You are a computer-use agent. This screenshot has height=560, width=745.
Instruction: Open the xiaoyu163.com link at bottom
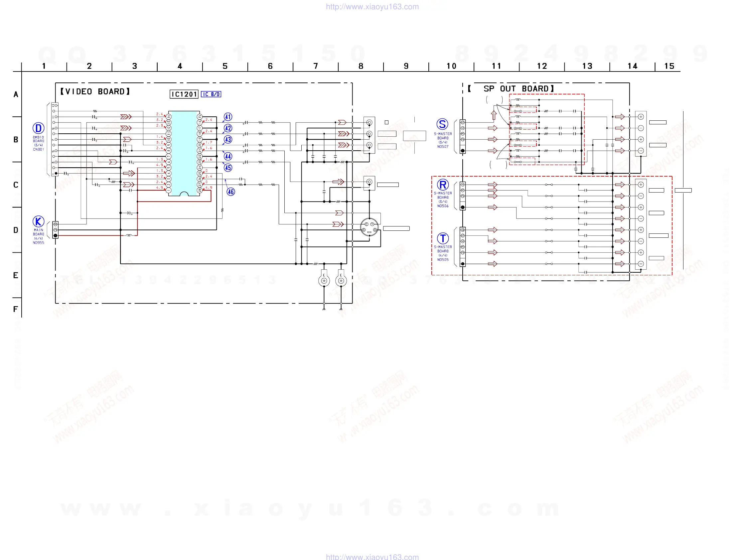372,557
